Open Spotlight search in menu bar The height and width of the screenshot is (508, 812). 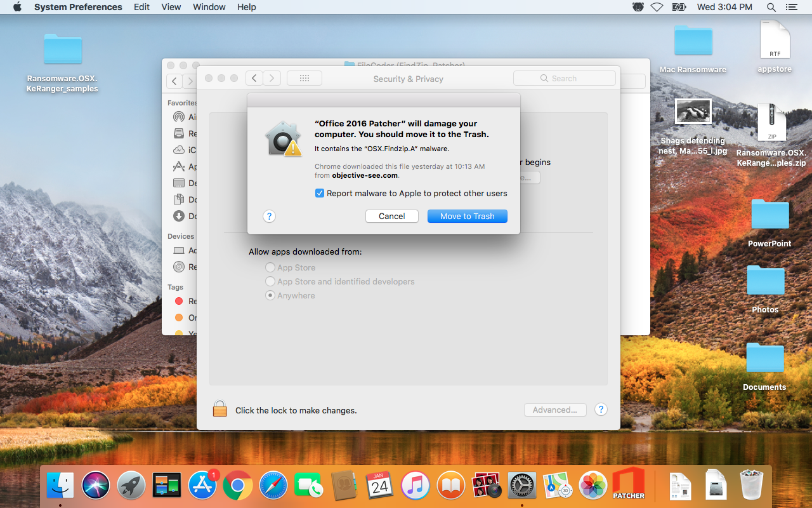click(x=771, y=7)
